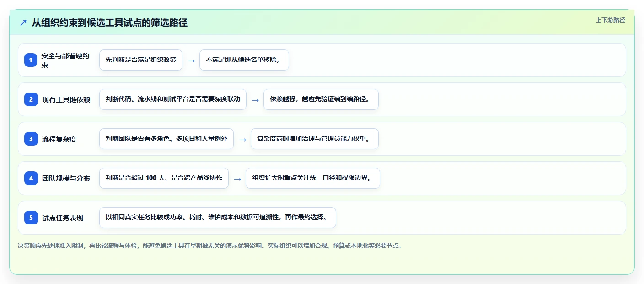Viewport: 644px width, 284px height.
Task: Click step number badge 5
Action: point(31,218)
